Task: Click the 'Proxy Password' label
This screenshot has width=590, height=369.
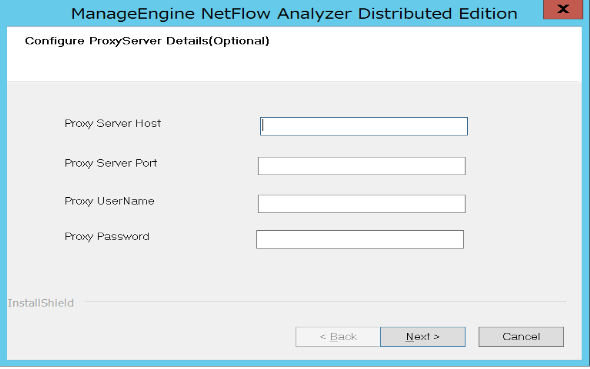Action: [107, 237]
